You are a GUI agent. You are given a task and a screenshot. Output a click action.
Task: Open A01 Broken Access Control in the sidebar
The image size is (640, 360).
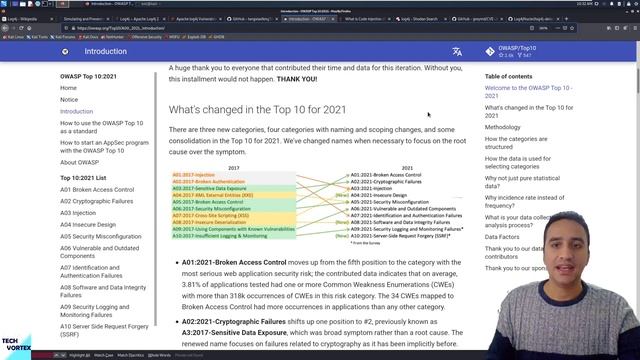(x=97, y=190)
